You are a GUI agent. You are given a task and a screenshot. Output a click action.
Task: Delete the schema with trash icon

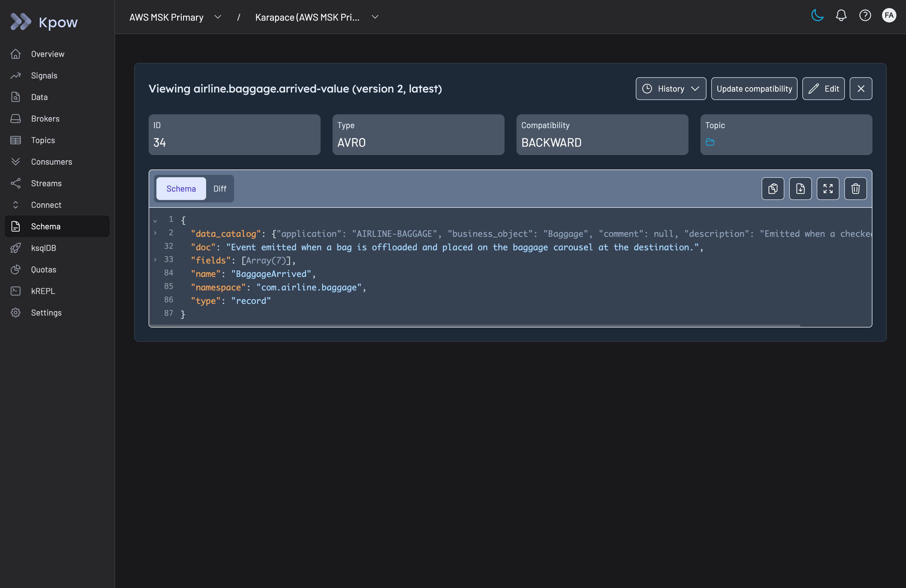point(855,189)
